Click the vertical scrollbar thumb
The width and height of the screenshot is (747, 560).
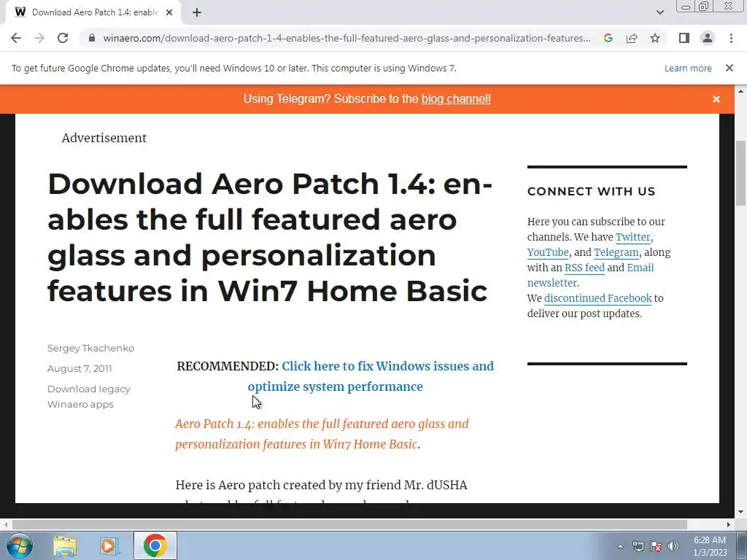coord(740,174)
